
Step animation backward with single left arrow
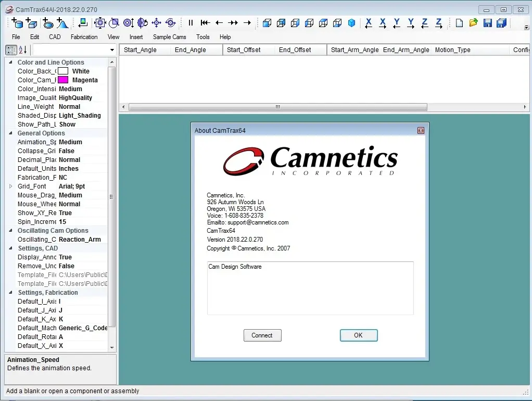[x=219, y=23]
